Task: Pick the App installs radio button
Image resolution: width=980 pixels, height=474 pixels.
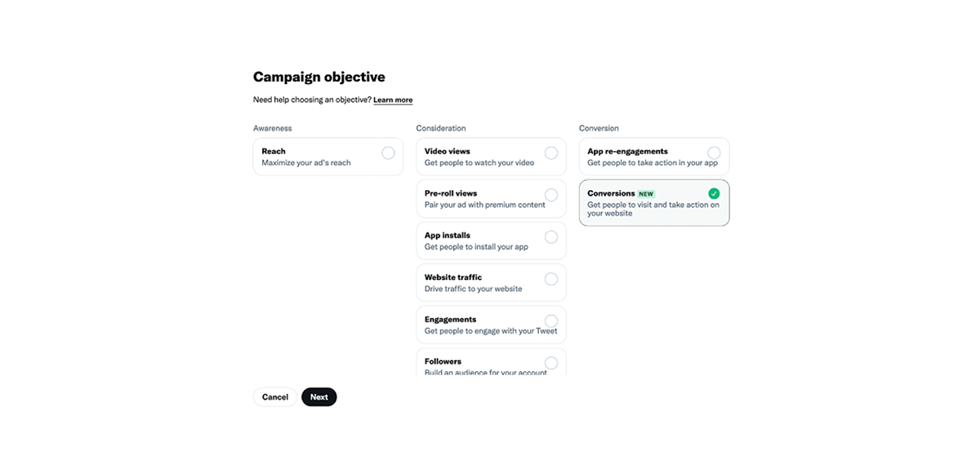Action: coord(551,237)
